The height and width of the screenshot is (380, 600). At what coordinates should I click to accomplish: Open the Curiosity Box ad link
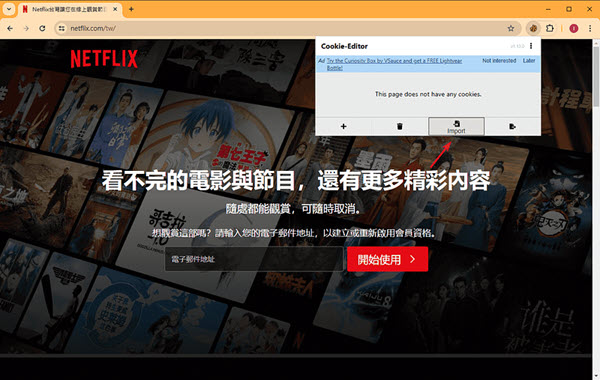tap(394, 64)
